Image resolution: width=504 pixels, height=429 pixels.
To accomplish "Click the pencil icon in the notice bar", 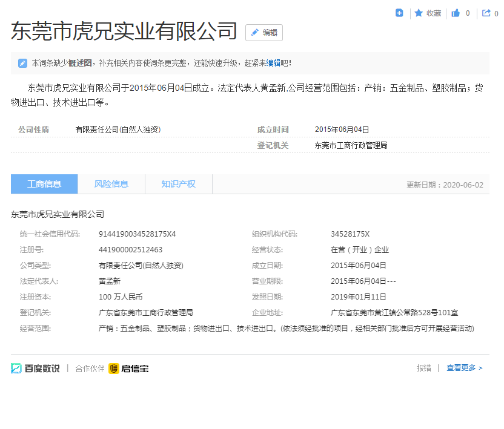I will coord(22,63).
